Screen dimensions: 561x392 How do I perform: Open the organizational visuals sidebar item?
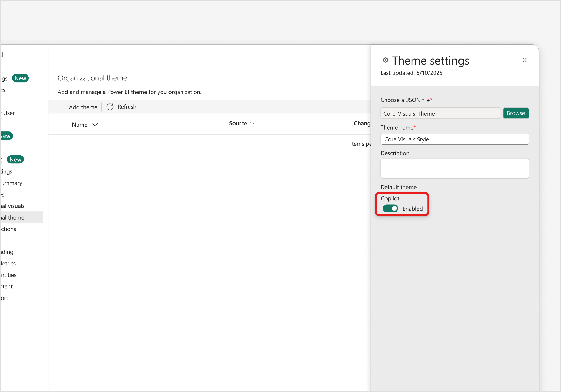pos(13,206)
